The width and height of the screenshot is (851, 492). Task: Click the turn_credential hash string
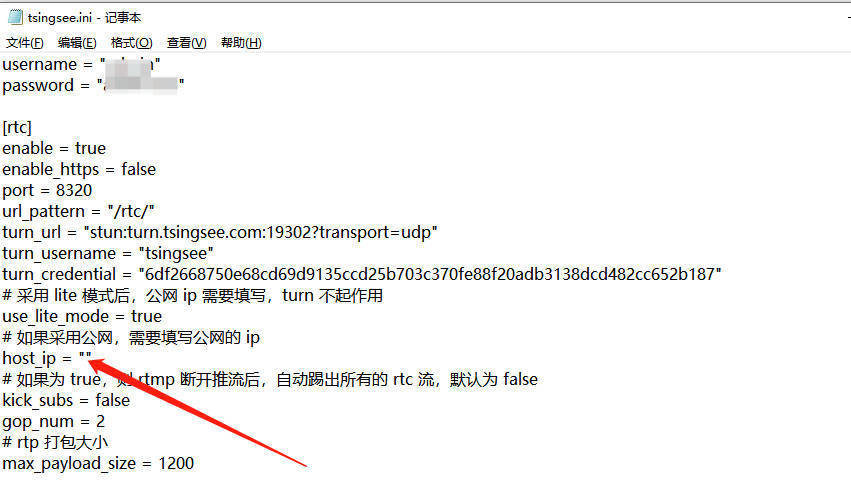tap(430, 274)
